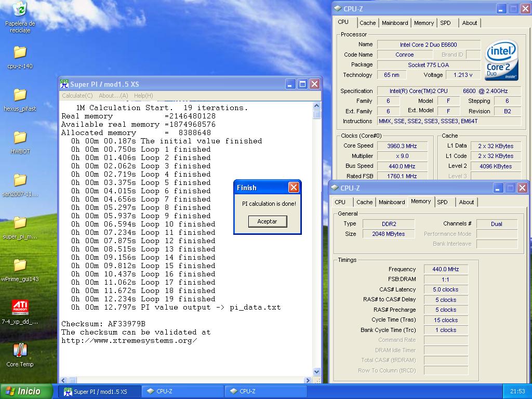The width and height of the screenshot is (532, 399).
Task: Switch to Mainboard tab in top CPU-Z window
Action: pyautogui.click(x=395, y=23)
